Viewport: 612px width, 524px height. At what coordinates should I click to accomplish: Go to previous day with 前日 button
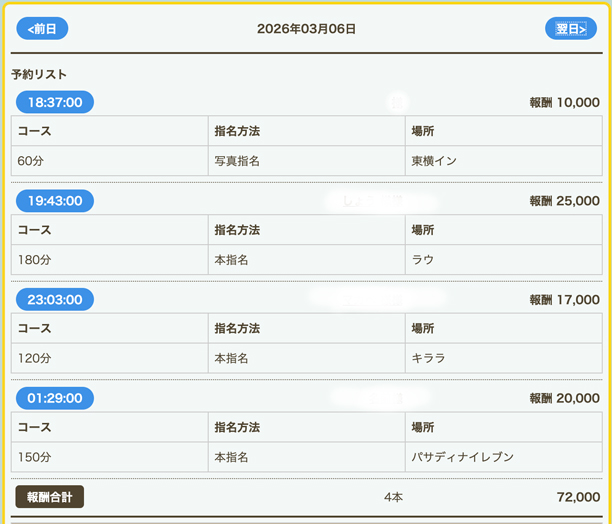point(42,29)
